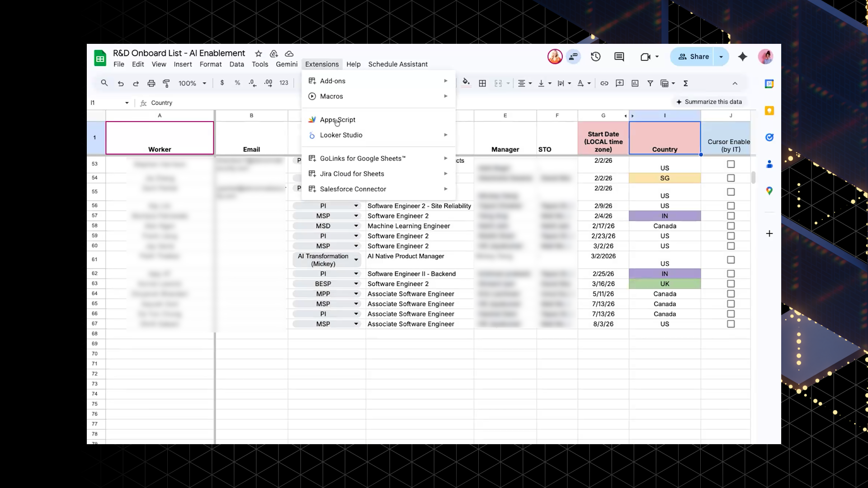This screenshot has height=488, width=868.
Task: Open AI Transformation (Mickey) dropdown chip
Action: pyautogui.click(x=327, y=260)
